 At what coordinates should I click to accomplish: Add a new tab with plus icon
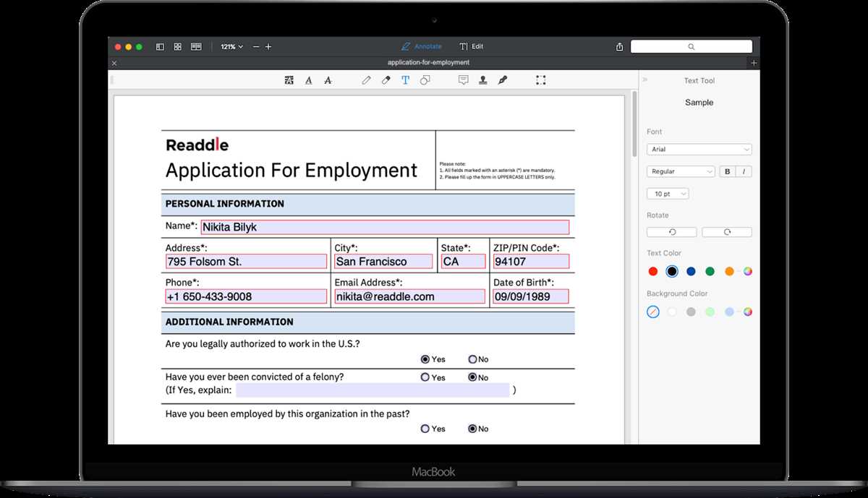754,63
